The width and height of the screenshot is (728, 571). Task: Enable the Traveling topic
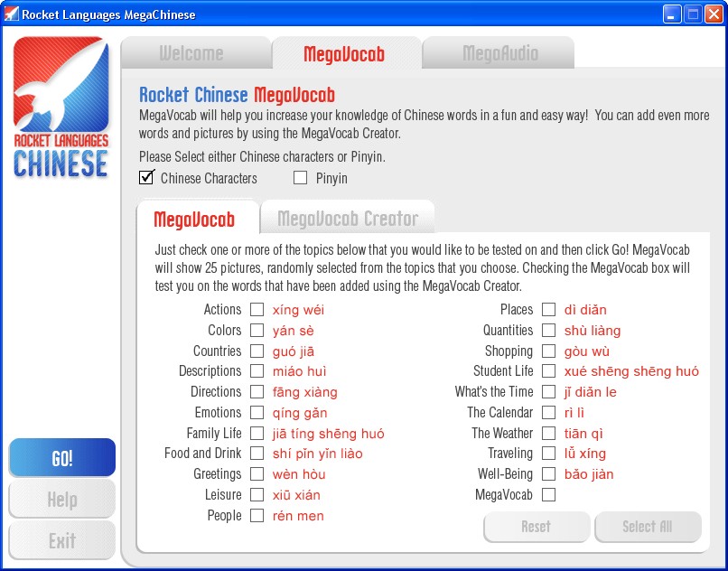coord(549,454)
